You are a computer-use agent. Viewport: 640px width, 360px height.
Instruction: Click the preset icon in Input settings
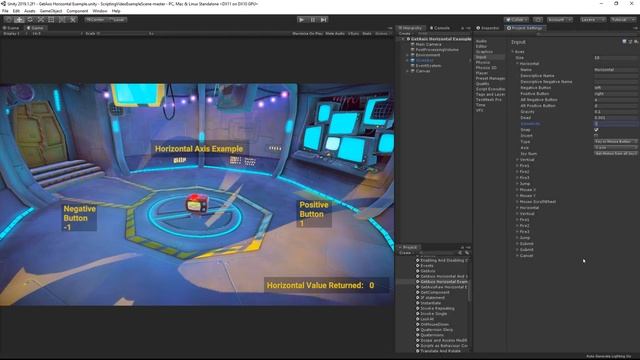coord(630,42)
